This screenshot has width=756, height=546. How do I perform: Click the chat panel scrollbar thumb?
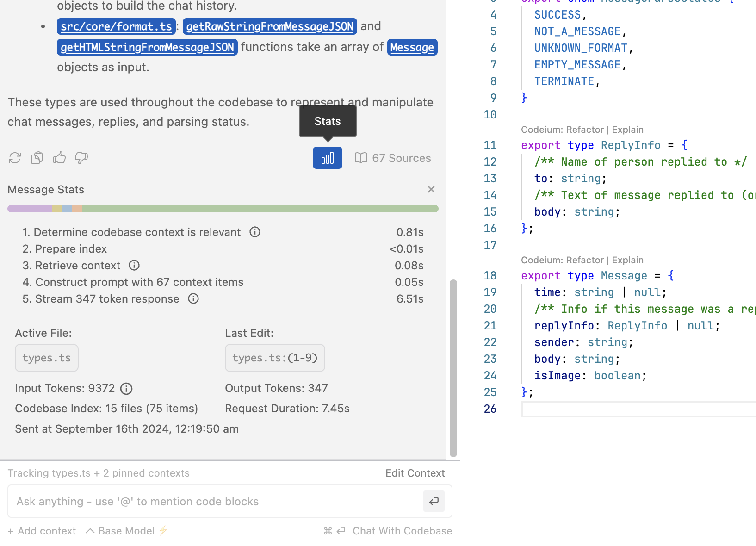point(453,368)
